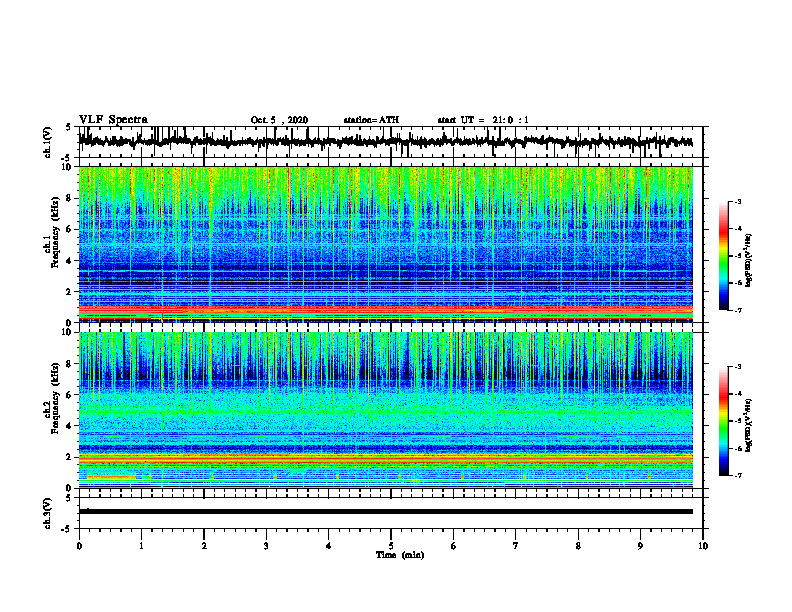Viewport: 792px width, 612px height.
Task: Click the ch.1 color scale bar
Action: click(x=724, y=255)
